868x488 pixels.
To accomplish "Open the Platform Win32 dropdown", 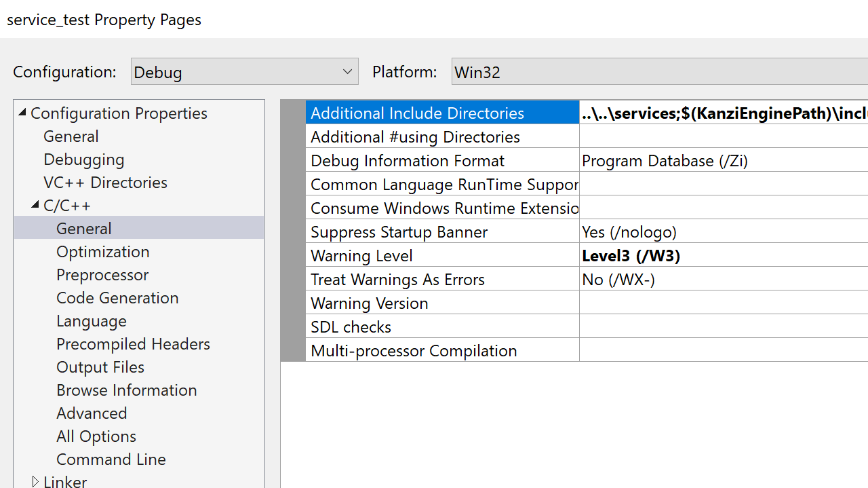I will click(658, 71).
